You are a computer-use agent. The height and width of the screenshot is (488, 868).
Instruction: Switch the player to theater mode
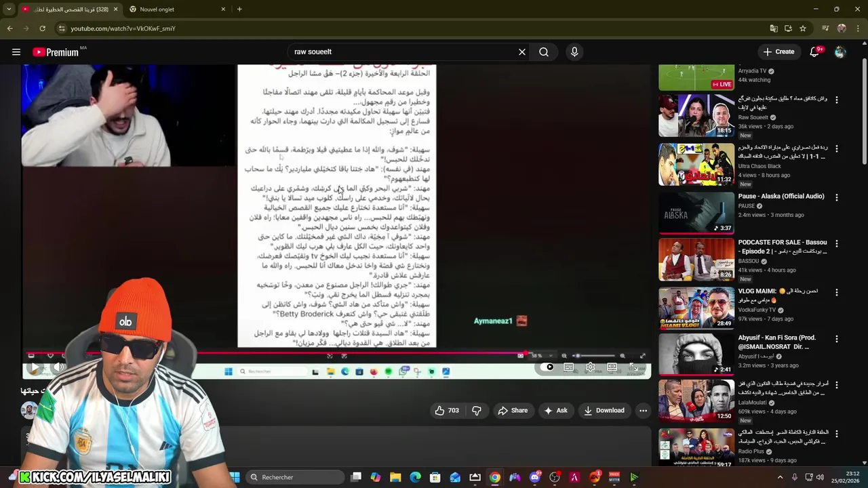[x=612, y=367]
